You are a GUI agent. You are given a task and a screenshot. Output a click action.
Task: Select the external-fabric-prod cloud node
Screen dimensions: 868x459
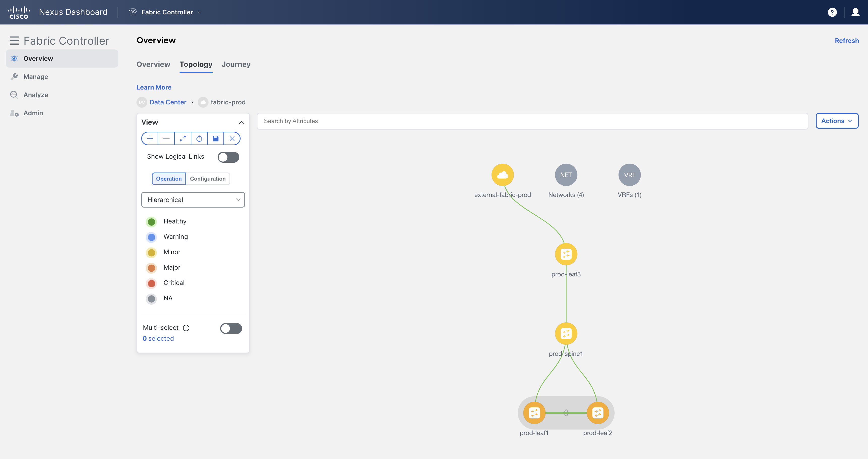tap(502, 175)
